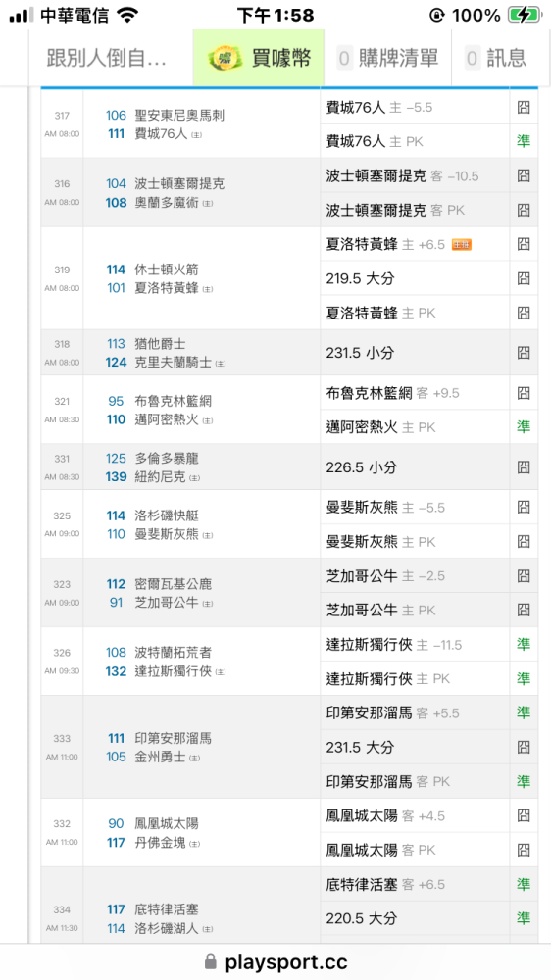551x980 pixels.
Task: Open the 跟別人倒自… tab
Action: (x=110, y=58)
